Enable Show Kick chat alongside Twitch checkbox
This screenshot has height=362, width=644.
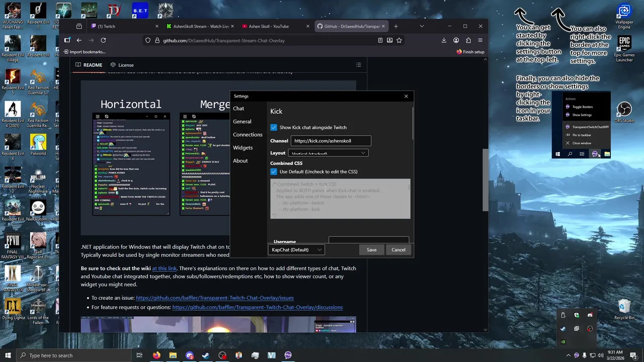[x=274, y=128]
